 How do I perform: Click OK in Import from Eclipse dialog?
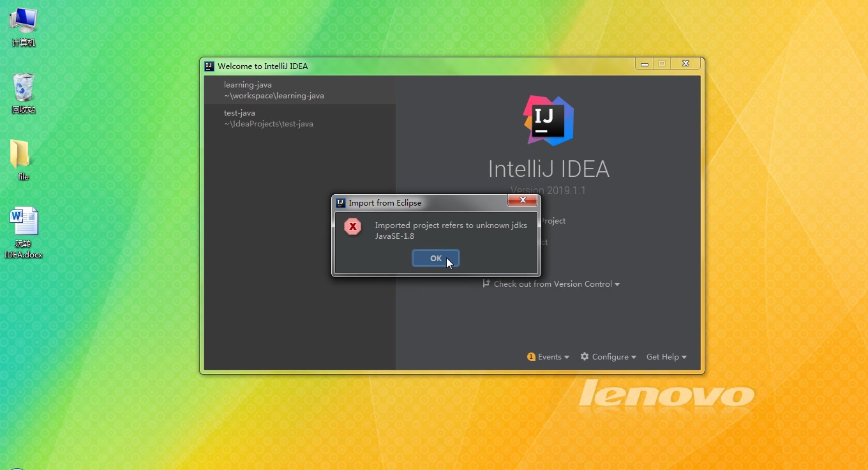pyautogui.click(x=436, y=258)
